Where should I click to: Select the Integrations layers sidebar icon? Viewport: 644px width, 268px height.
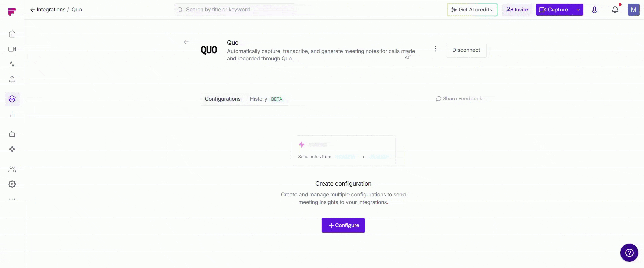pos(12,99)
